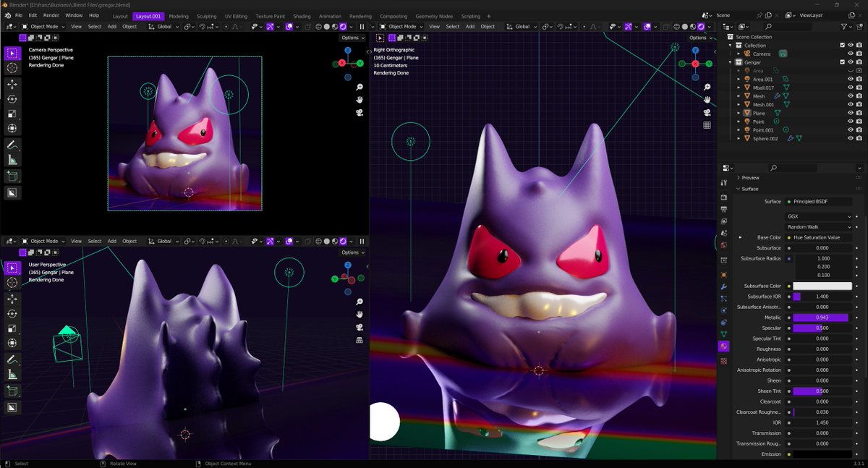This screenshot has width=868, height=468.
Task: Pause viewport render in Camera Perspective header
Action: pyautogui.click(x=362, y=27)
